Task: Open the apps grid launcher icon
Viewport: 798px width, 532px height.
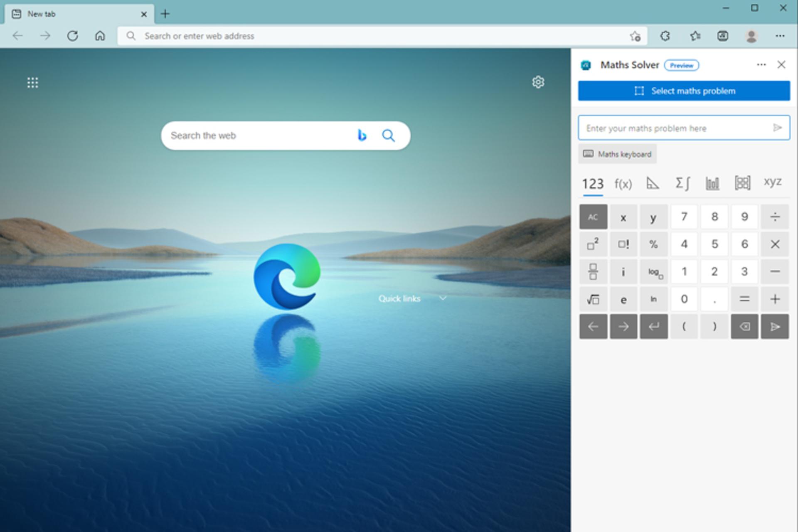Action: pos(33,83)
